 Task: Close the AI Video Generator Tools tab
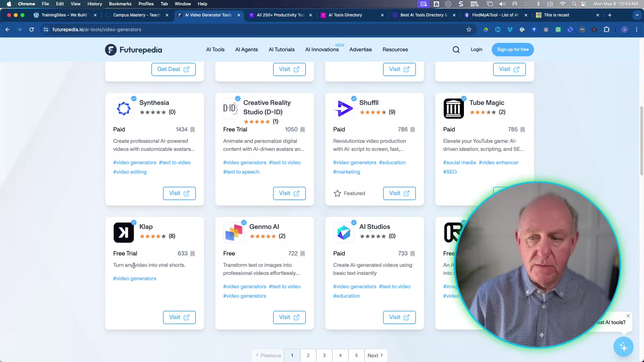pos(239,15)
